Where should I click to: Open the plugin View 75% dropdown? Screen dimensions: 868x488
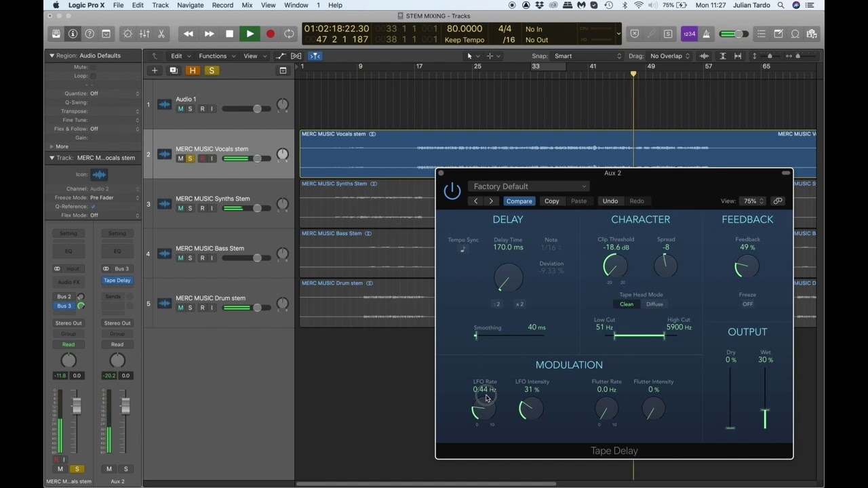[x=753, y=201]
